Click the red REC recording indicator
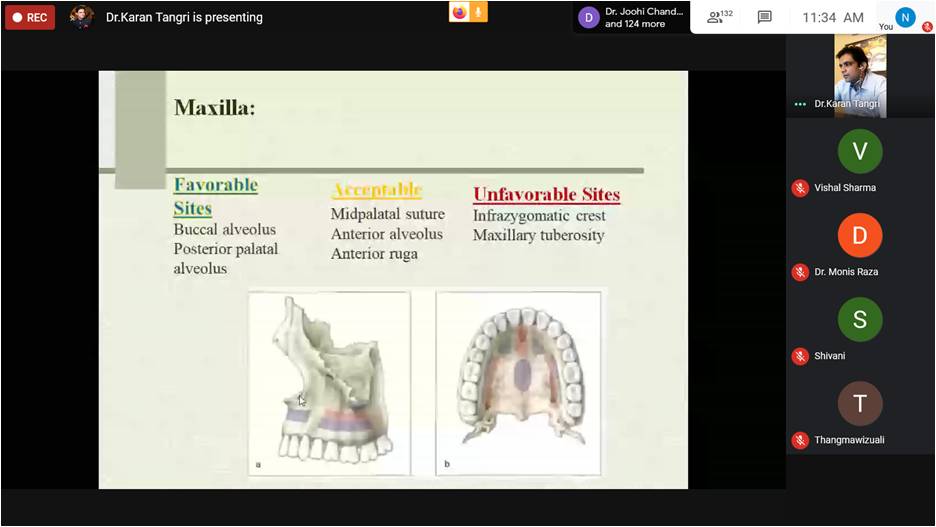 [30, 17]
